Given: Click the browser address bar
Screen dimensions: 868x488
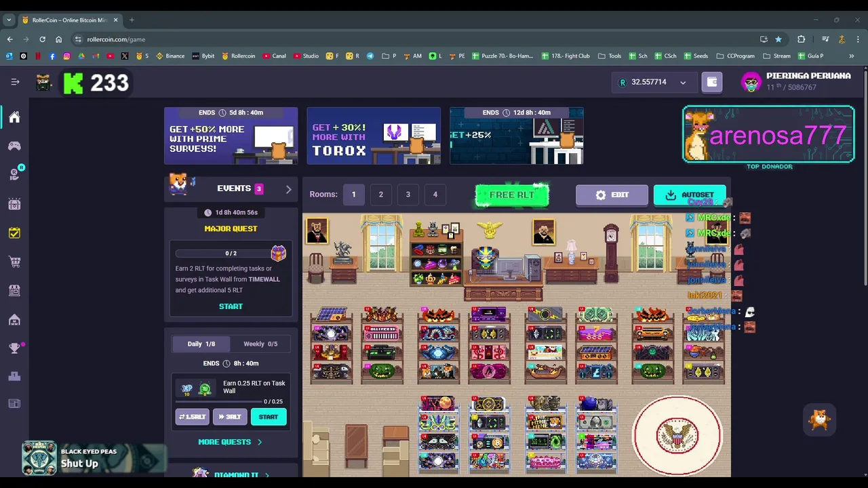Looking at the screenshot, I should pos(414,39).
